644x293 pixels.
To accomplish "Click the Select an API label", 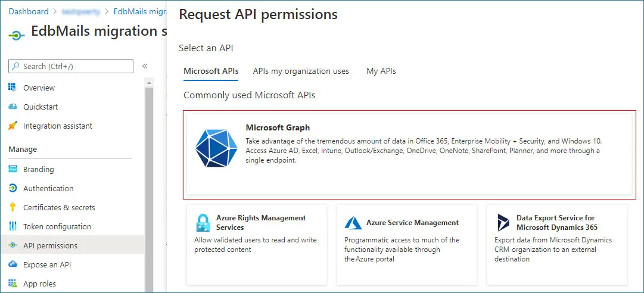I will coord(206,48).
